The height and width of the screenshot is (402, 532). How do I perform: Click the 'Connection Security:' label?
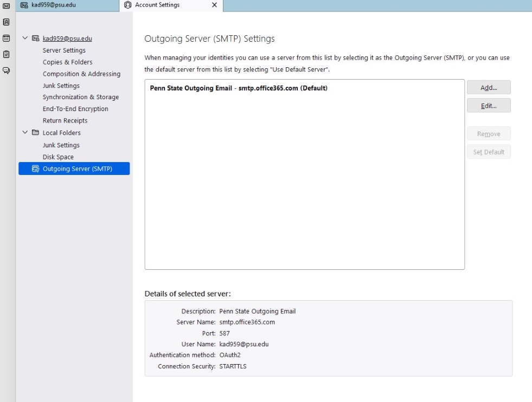point(187,366)
